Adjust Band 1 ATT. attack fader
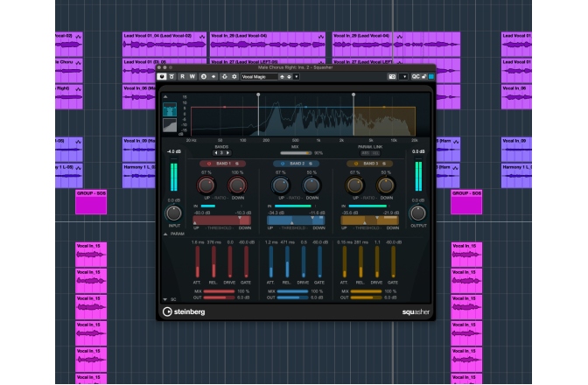This screenshot has width=588, height=385. [197, 262]
